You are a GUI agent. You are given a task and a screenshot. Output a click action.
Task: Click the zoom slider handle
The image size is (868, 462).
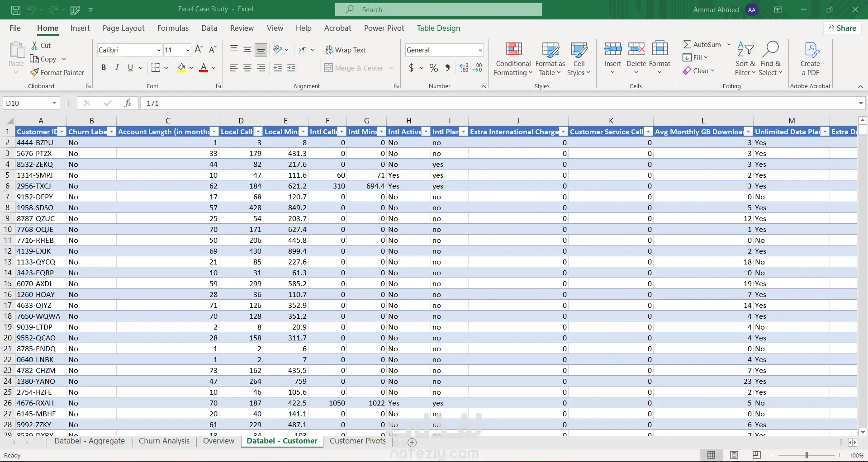point(806,455)
